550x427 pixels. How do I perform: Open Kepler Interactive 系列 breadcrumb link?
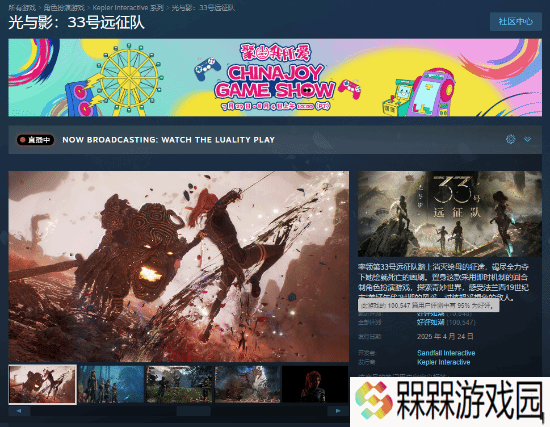pyautogui.click(x=128, y=8)
